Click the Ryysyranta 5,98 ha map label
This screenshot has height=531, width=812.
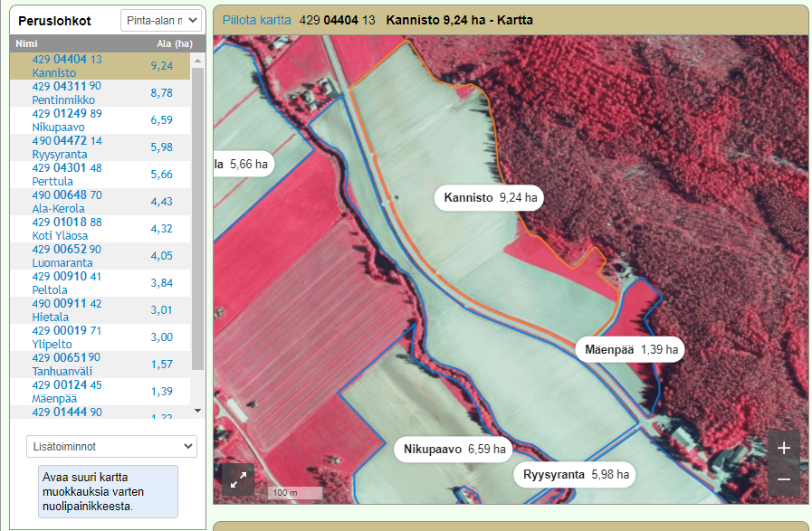tap(575, 474)
